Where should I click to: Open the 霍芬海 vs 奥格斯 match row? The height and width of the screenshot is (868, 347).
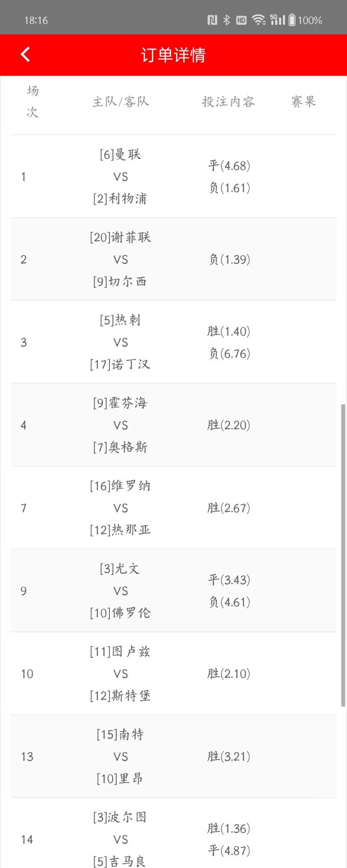[x=174, y=425]
